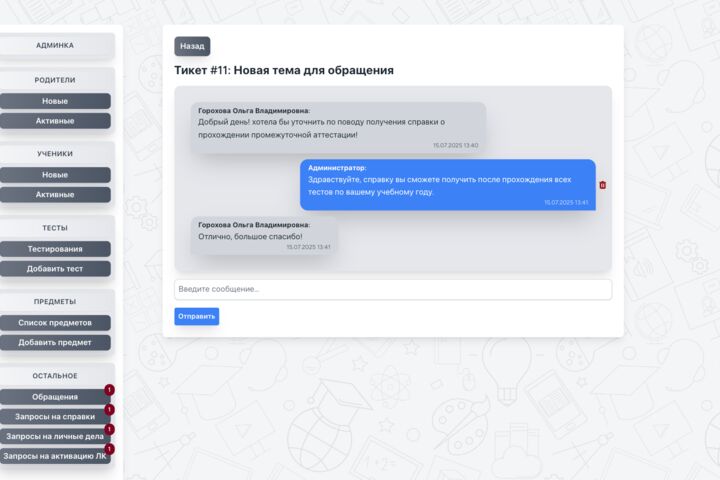The image size is (720, 480).
Task: Select Добавить тест in sidebar
Action: pyautogui.click(x=55, y=269)
